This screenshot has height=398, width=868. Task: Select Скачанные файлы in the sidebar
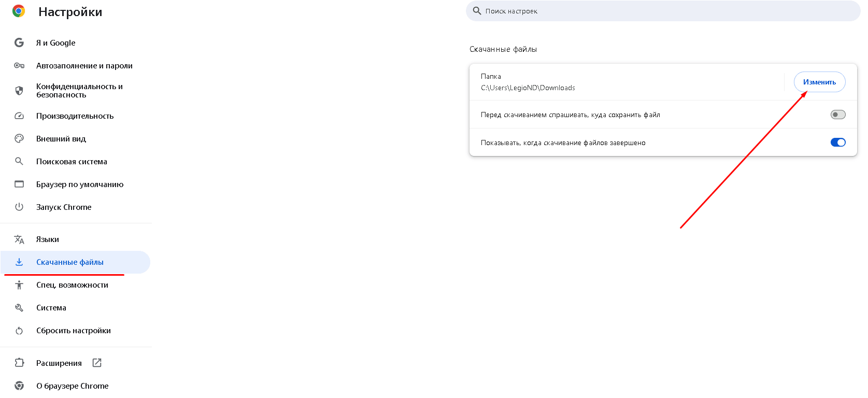coord(70,262)
